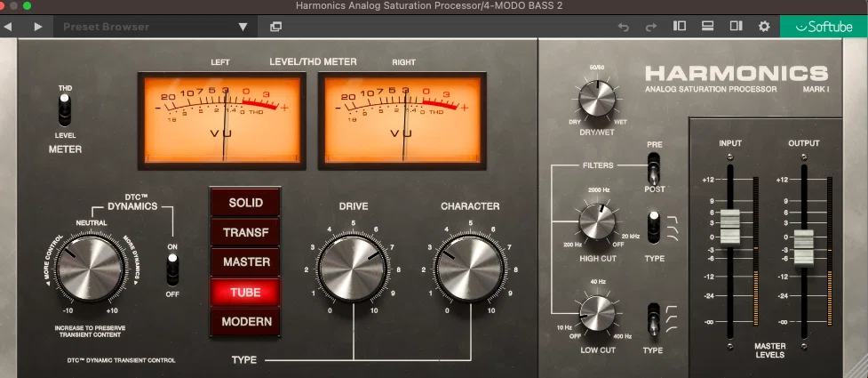The width and height of the screenshot is (868, 378).
Task: Select the MODERN saturation type
Action: coord(245,321)
